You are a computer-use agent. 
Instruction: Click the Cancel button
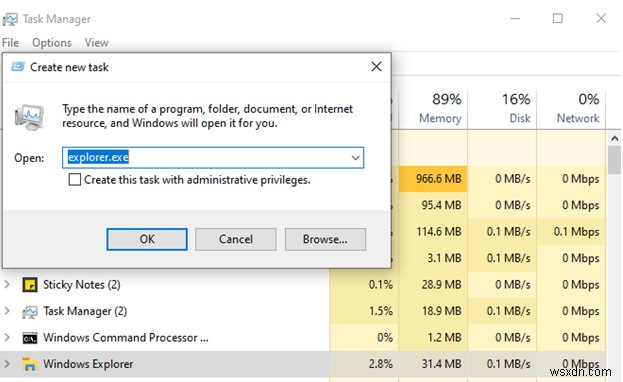tap(236, 239)
